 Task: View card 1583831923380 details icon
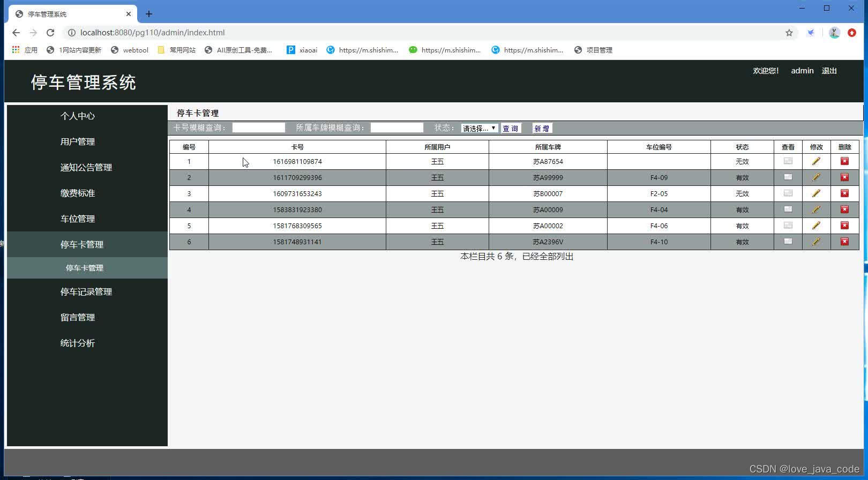788,209
